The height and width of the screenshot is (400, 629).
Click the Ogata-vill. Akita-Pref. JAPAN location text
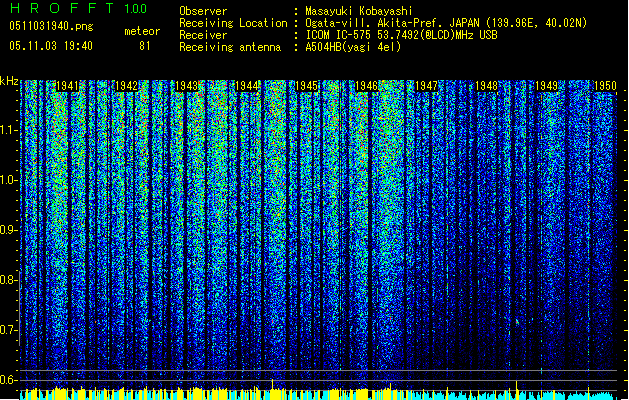[446, 23]
